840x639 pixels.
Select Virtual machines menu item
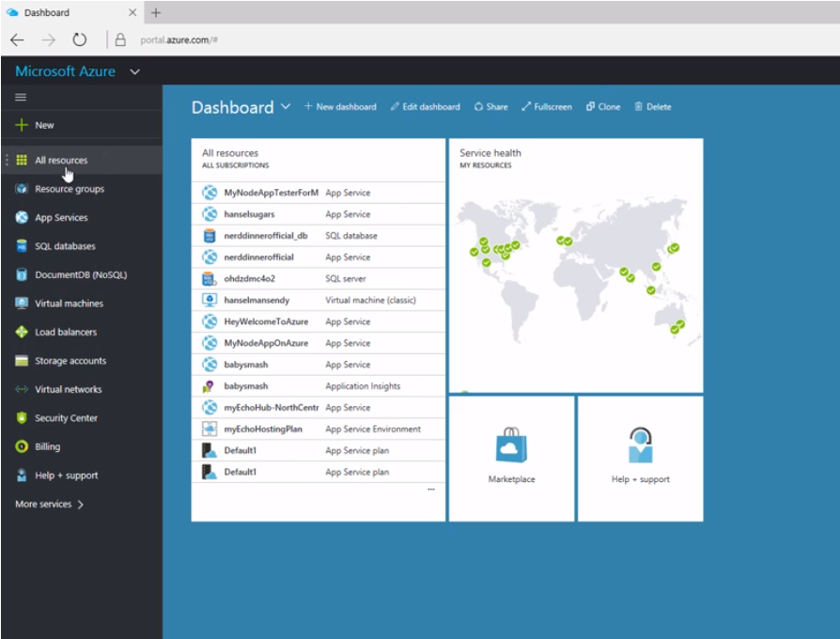(82, 304)
